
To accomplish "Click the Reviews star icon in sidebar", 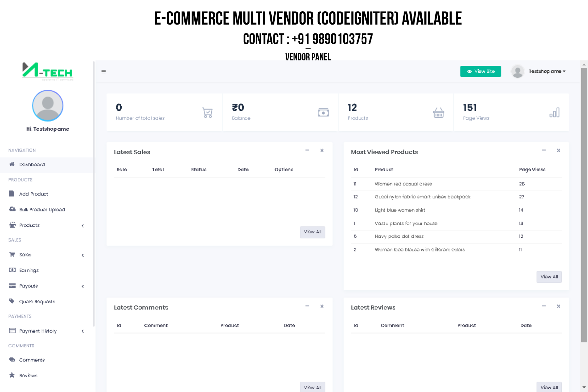I will click(12, 375).
